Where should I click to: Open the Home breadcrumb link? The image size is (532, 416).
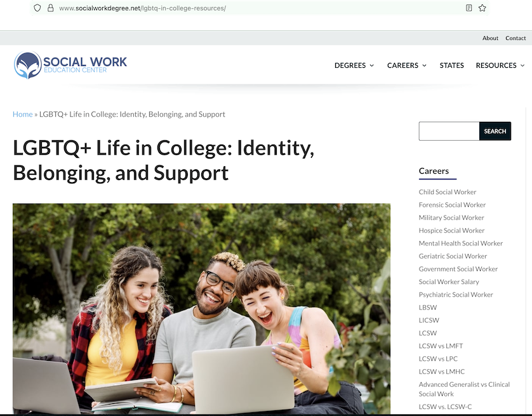(22, 114)
